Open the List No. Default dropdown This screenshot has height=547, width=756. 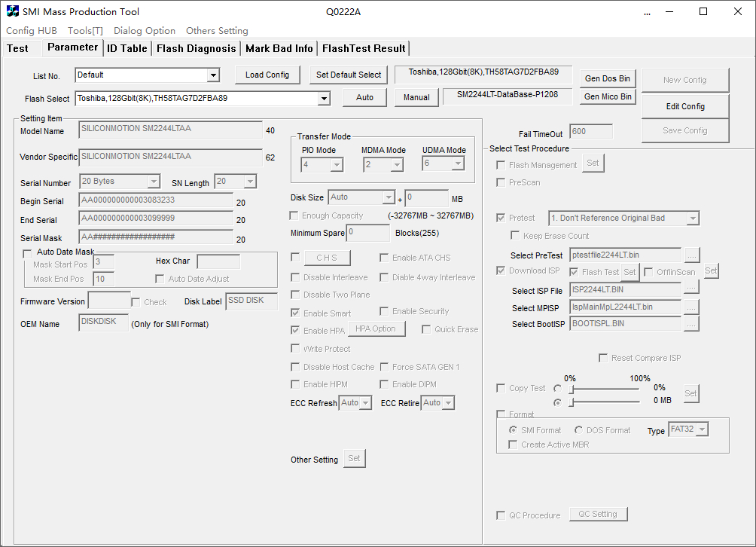pos(213,75)
